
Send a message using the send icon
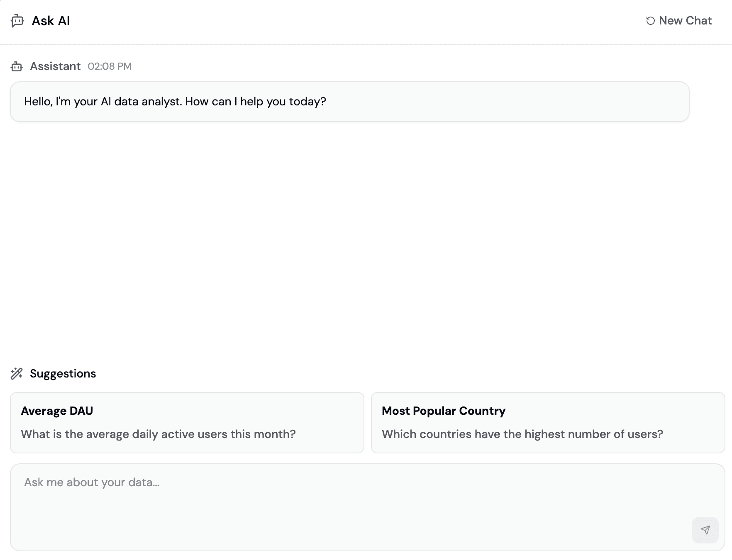tap(705, 530)
